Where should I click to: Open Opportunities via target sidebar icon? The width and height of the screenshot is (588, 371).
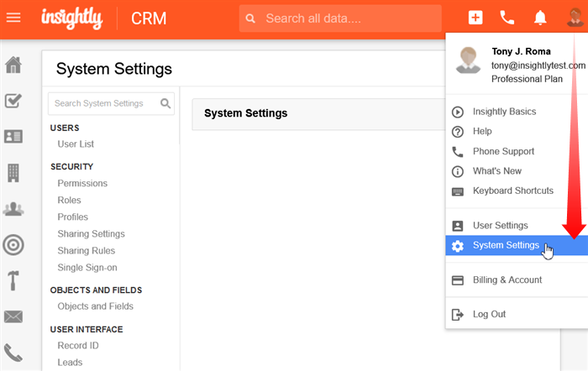tap(13, 245)
